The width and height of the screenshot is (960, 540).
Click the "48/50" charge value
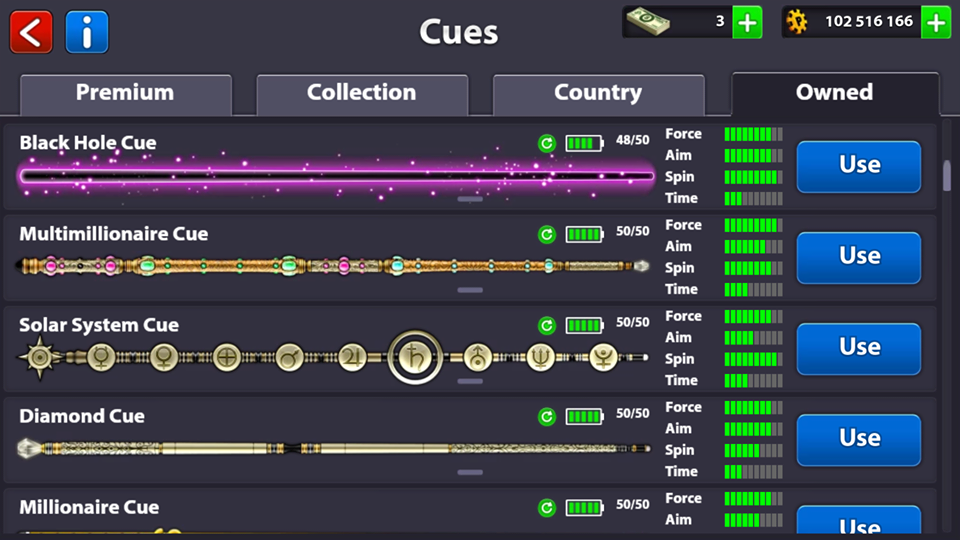pos(632,140)
